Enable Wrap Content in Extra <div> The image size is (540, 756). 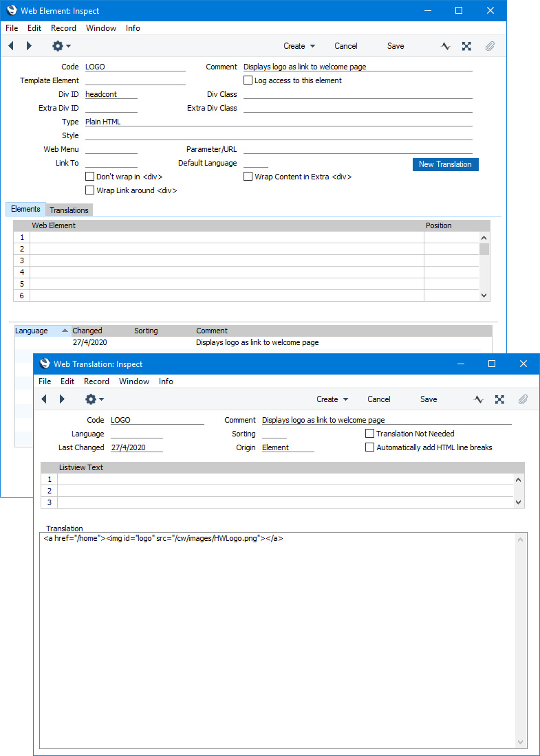(x=248, y=177)
